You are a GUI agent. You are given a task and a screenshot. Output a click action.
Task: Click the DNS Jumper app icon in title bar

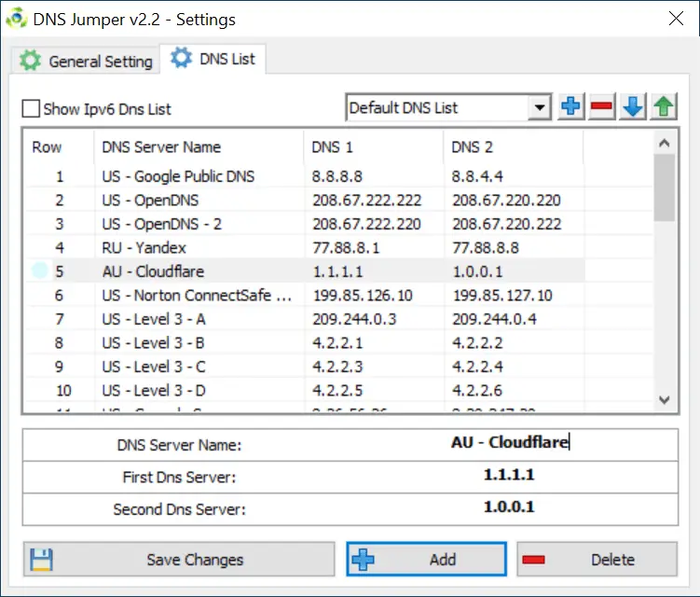coord(17,19)
